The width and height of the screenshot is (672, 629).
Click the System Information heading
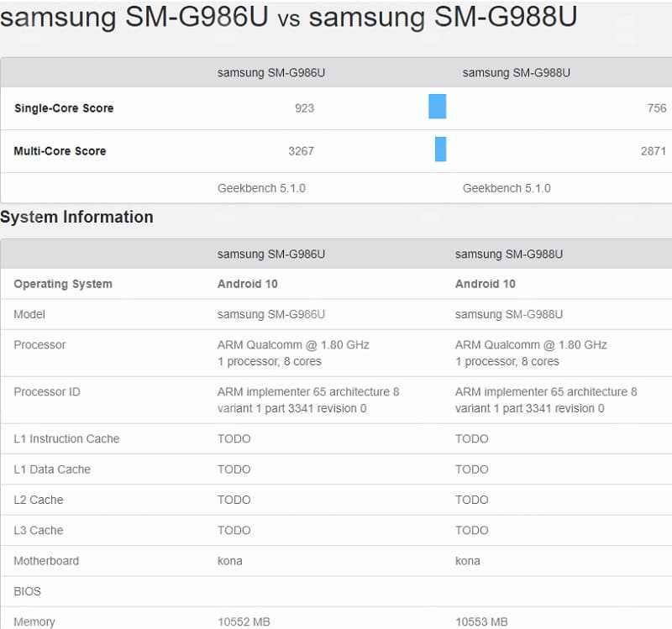(76, 217)
